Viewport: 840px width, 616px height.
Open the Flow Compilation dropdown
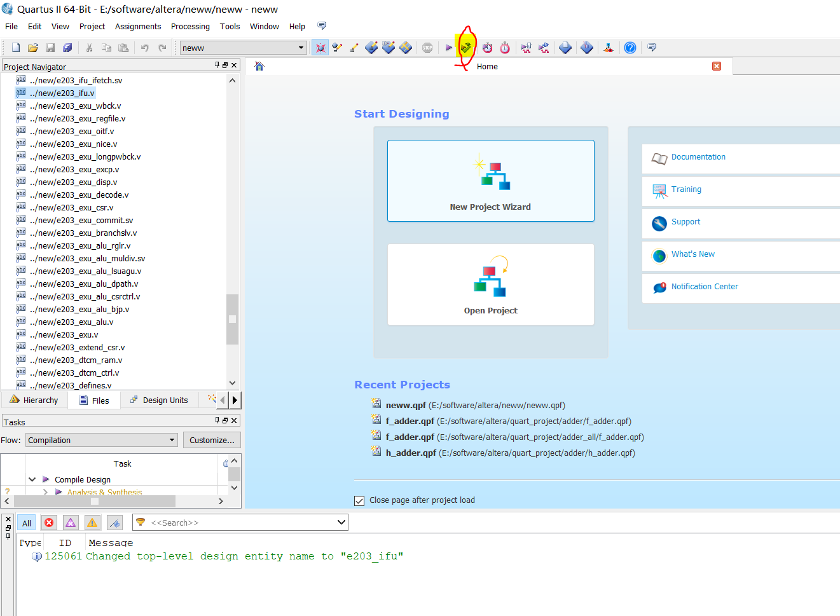pos(172,440)
